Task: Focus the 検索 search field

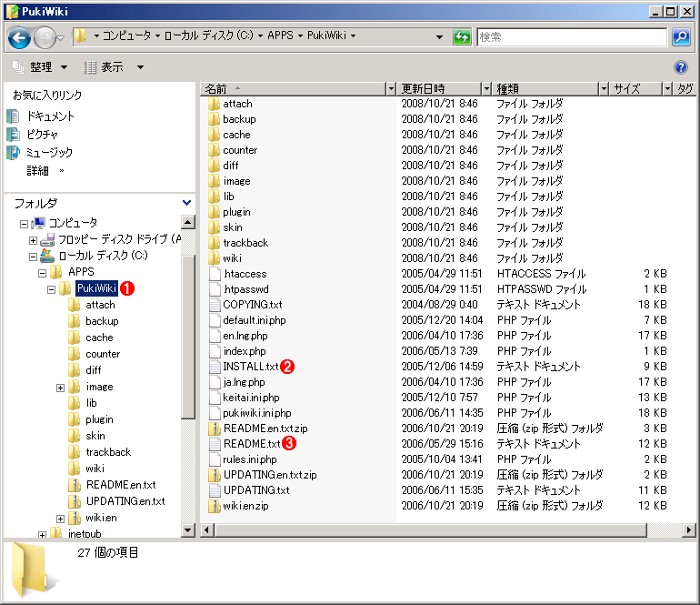Action: point(572,37)
